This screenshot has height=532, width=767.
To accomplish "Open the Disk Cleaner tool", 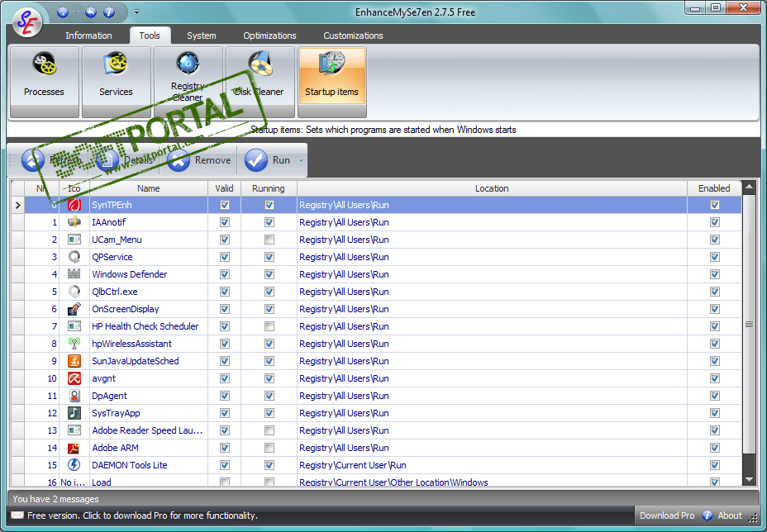I will click(x=260, y=82).
